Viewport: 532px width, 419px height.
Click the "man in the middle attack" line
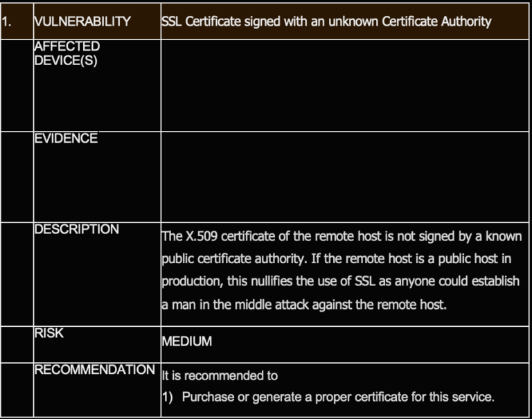304,305
